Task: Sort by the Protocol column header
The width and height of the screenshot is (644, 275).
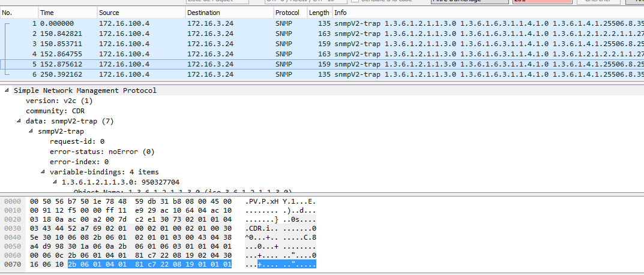Action: (290, 13)
